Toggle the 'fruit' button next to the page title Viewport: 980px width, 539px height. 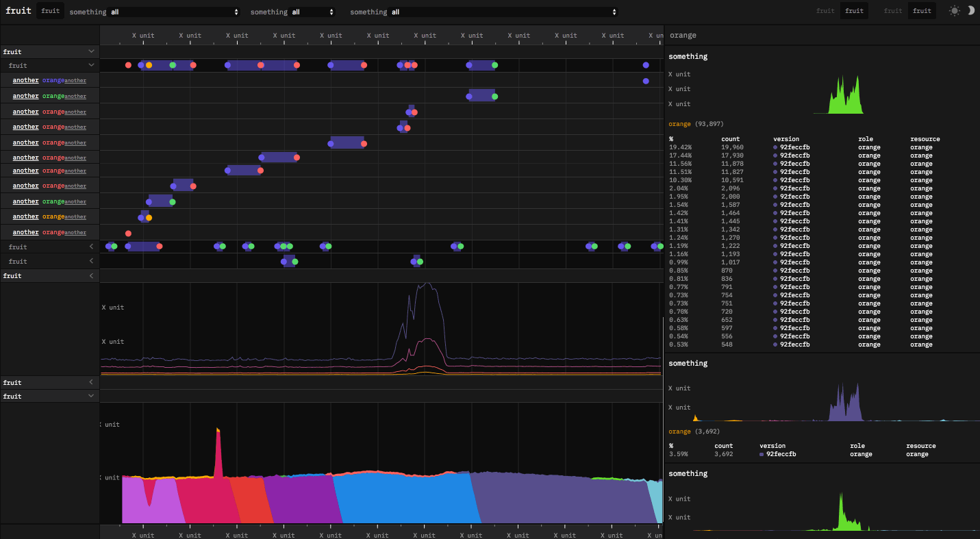pos(50,11)
